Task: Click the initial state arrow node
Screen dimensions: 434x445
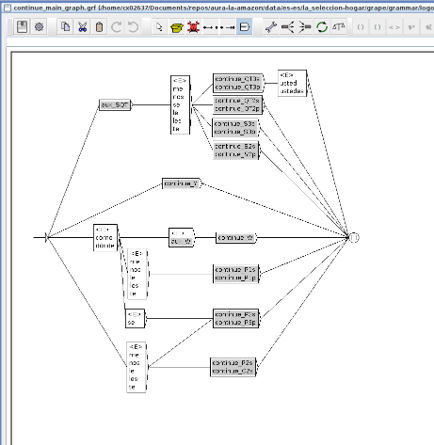Action: tap(47, 237)
